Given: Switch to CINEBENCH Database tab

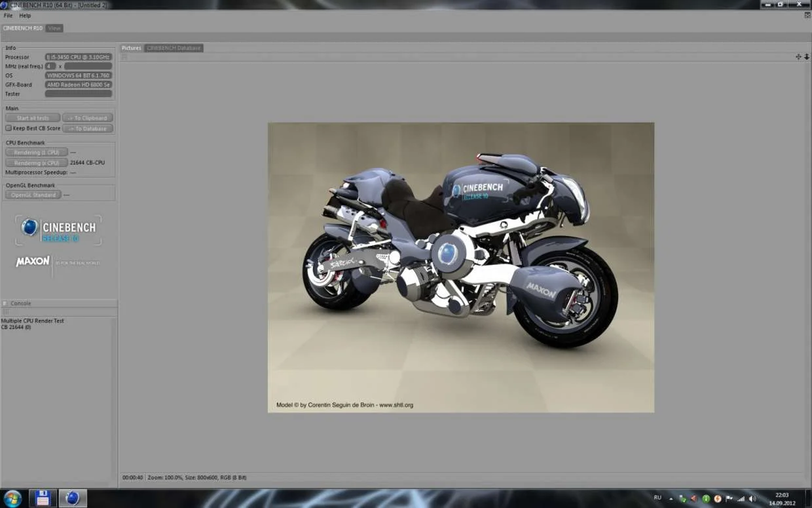Looking at the screenshot, I should [x=174, y=48].
